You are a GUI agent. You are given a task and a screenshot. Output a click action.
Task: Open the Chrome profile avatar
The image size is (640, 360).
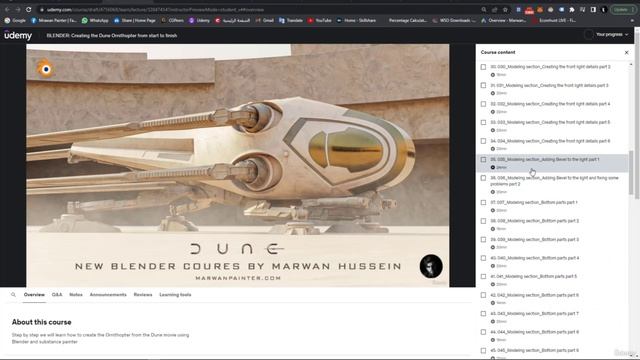coord(604,9)
